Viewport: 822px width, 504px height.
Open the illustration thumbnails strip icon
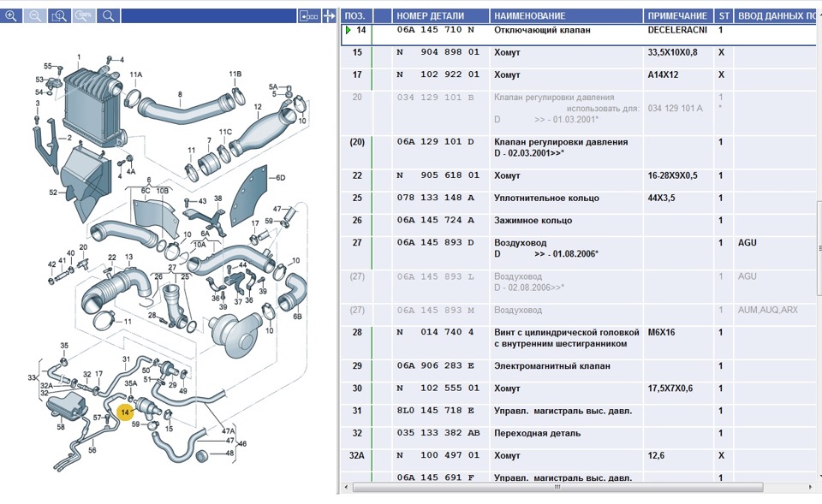309,15
